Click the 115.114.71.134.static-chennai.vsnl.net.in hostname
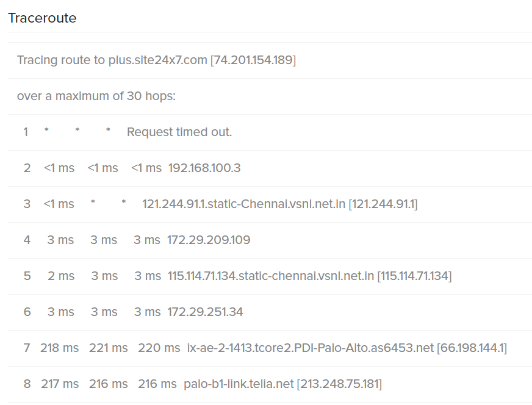The height and width of the screenshot is (405, 532). 270,276
